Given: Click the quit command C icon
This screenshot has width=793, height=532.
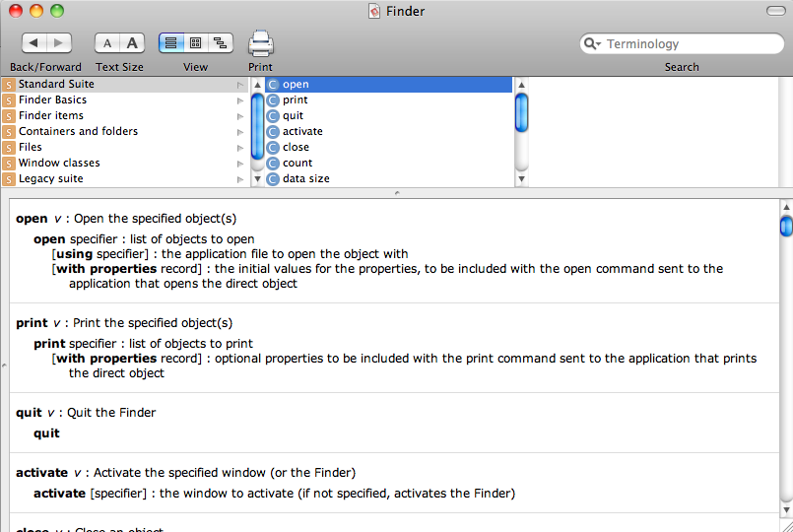Looking at the screenshot, I should [x=273, y=116].
